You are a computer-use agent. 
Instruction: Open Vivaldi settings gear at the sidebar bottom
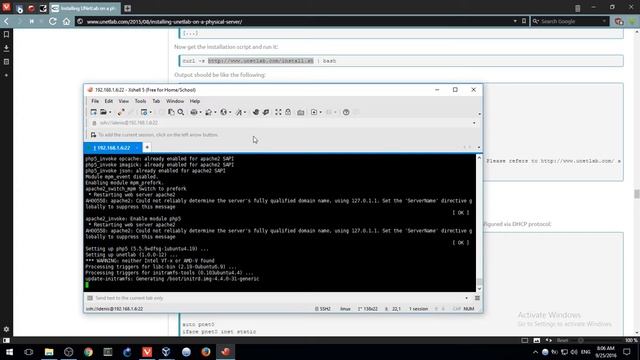pos(7,329)
